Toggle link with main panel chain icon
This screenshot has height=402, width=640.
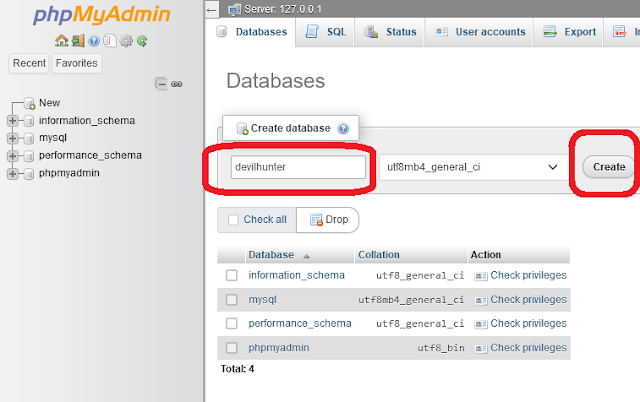coord(177,84)
